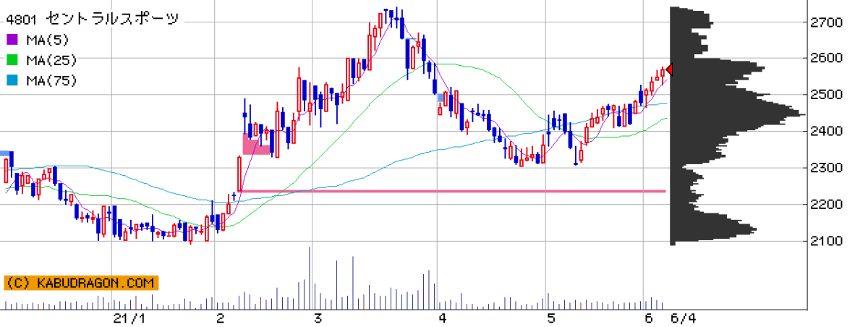Click the purple MA(5) legend swatch
Image resolution: width=868 pixels, height=327 pixels.
[12, 40]
